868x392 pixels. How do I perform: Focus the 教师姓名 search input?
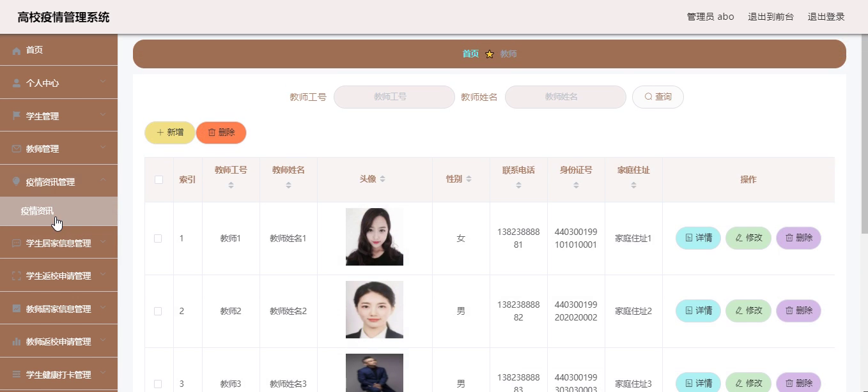tap(566, 97)
